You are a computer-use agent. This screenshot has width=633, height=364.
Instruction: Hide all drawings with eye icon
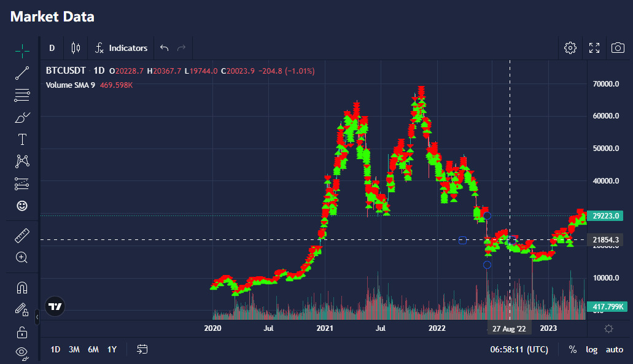[22, 352]
